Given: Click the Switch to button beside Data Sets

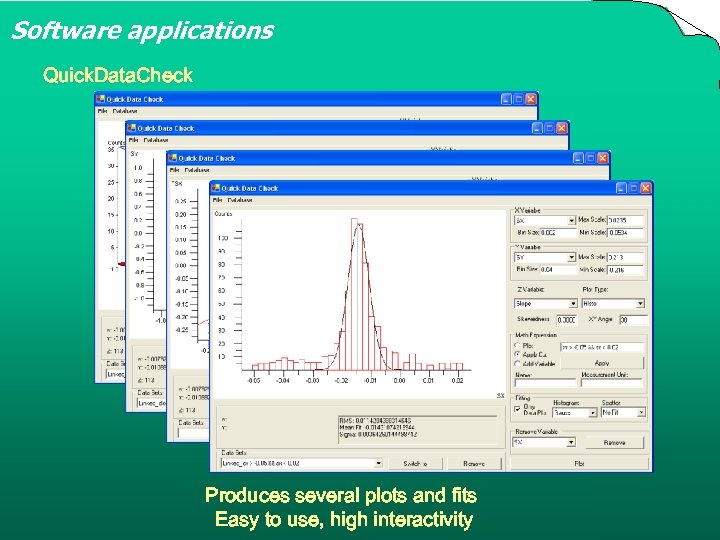Looking at the screenshot, I should pyautogui.click(x=415, y=464).
